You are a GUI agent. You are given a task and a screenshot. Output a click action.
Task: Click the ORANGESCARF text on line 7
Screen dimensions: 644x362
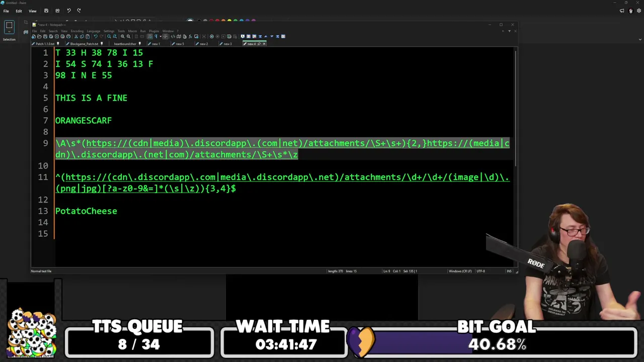(84, 121)
